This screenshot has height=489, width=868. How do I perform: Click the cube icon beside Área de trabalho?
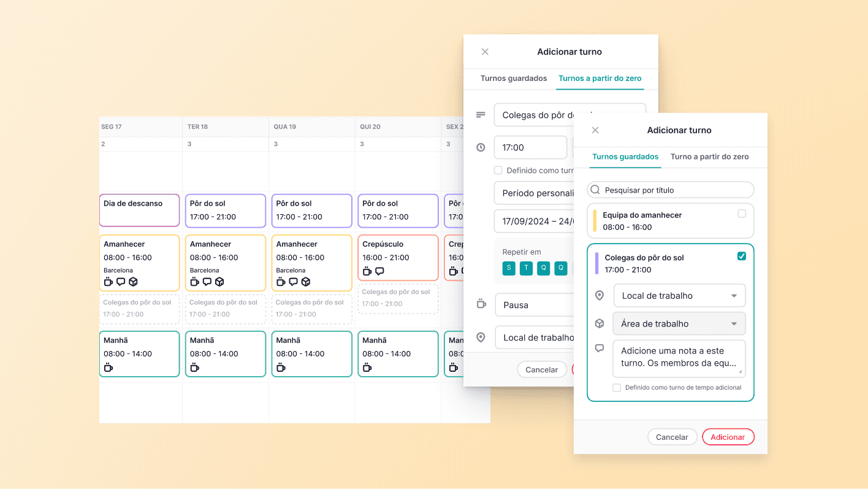tap(600, 323)
